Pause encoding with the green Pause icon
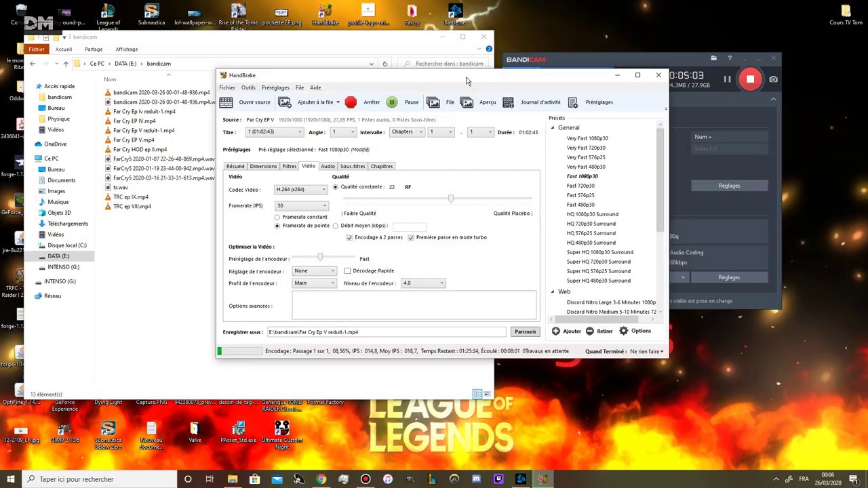868x488 pixels. tap(392, 102)
